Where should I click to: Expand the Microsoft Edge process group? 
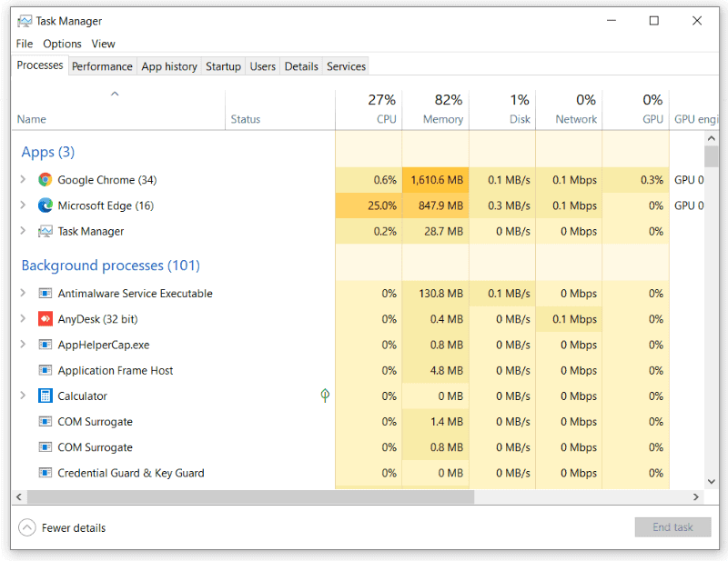(x=23, y=205)
